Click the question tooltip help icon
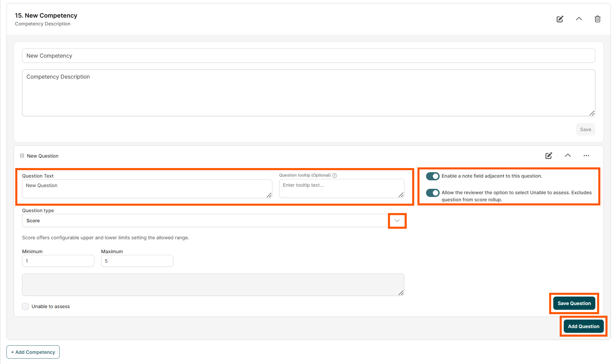The width and height of the screenshot is (615, 364). coord(334,175)
